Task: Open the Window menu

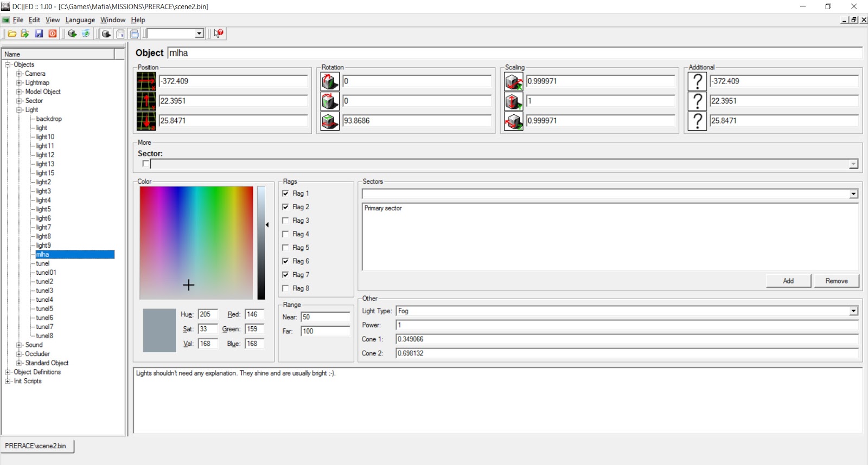Action: pyautogui.click(x=112, y=20)
